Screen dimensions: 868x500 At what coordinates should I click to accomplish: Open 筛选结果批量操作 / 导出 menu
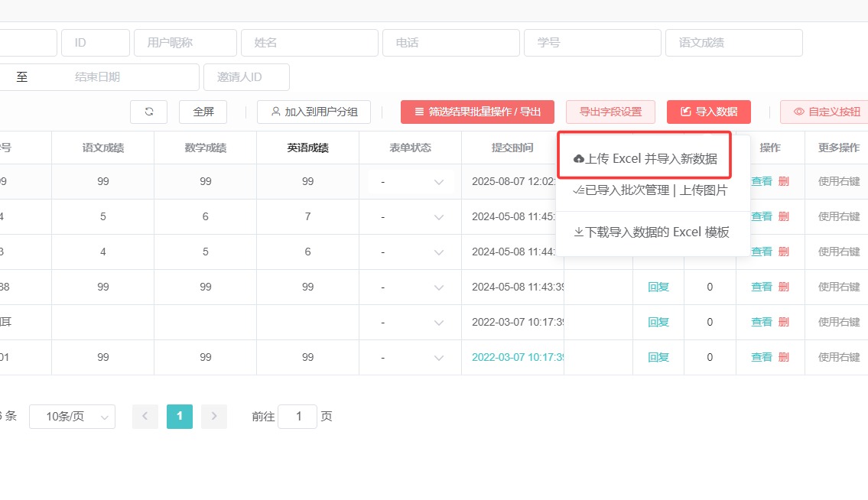click(477, 112)
